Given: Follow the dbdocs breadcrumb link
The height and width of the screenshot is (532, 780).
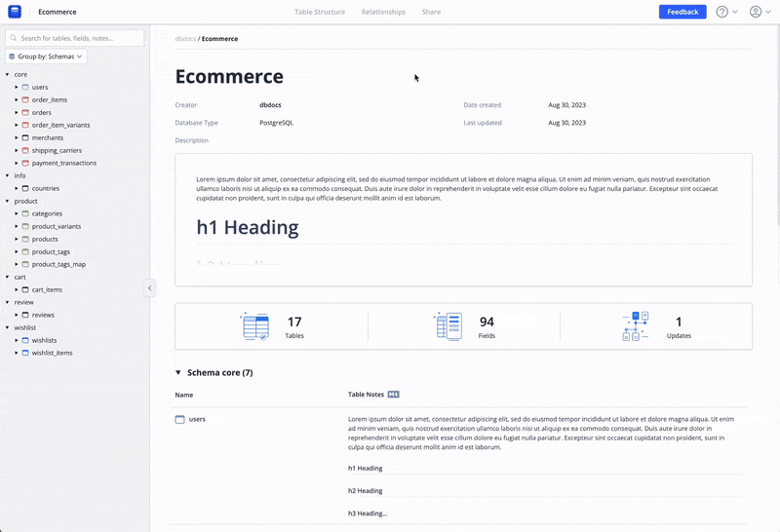Looking at the screenshot, I should [x=184, y=38].
